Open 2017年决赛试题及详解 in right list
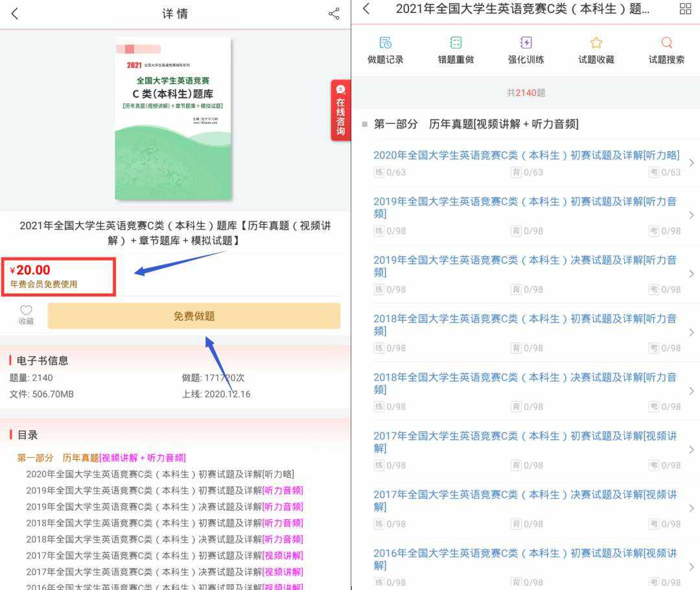 tap(525, 501)
